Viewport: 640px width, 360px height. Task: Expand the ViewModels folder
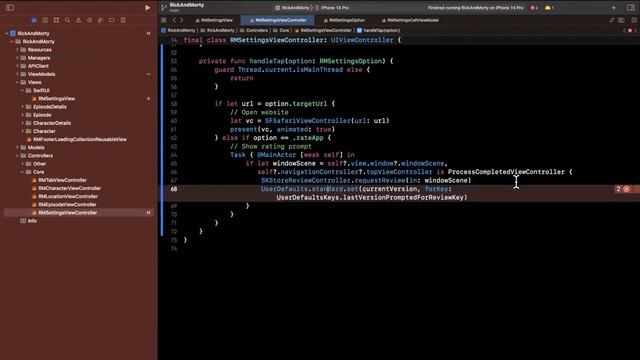point(18,74)
